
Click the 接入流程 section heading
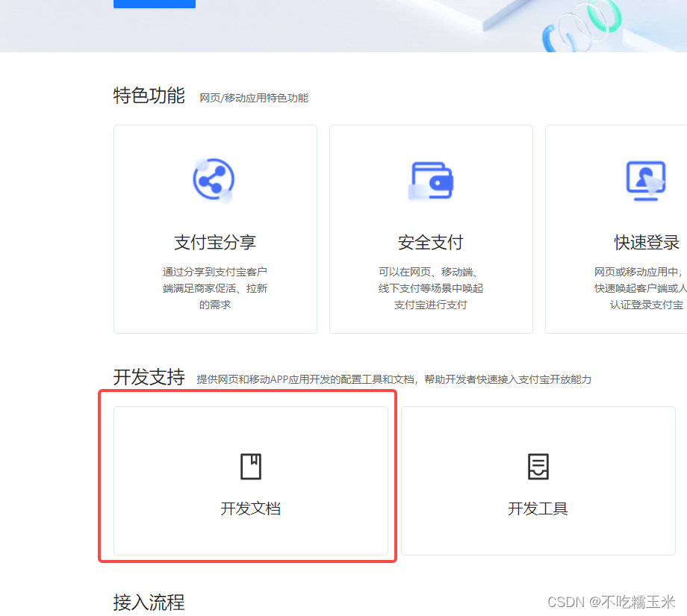(x=149, y=603)
